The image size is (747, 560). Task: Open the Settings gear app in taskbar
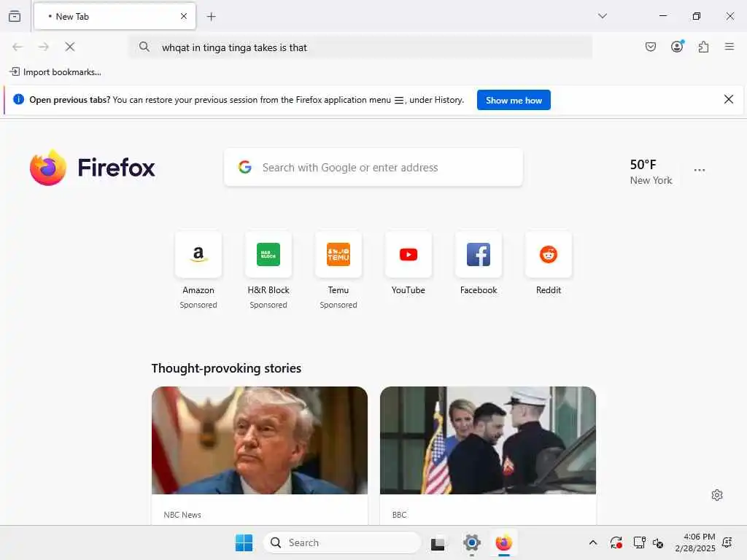click(472, 542)
